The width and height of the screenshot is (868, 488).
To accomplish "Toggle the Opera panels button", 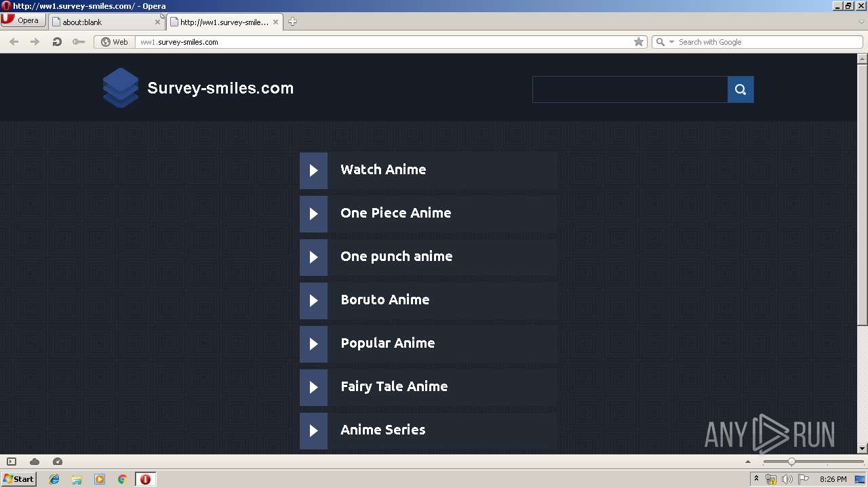I will point(12,462).
